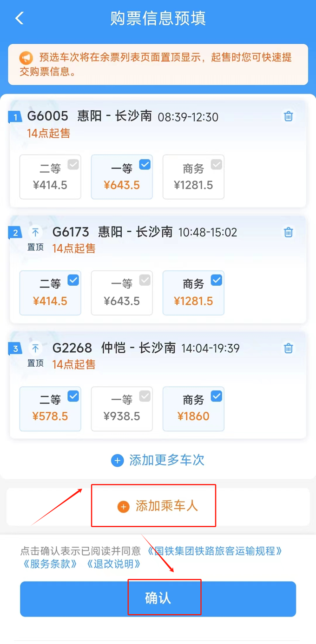This screenshot has height=644, width=316.
Task: Pin G6173 to top with arrow icon
Action: tap(35, 232)
